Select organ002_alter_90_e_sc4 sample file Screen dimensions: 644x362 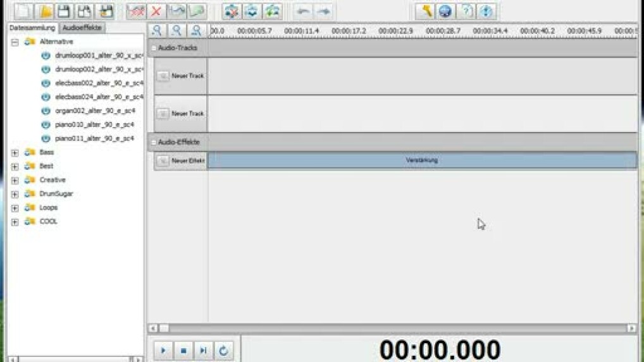coord(95,111)
